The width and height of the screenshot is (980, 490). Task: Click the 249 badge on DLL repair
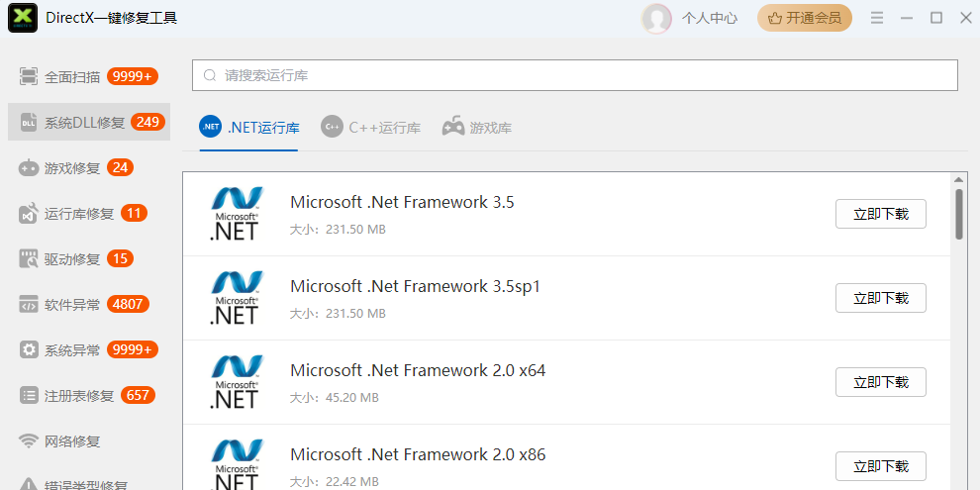(x=147, y=122)
